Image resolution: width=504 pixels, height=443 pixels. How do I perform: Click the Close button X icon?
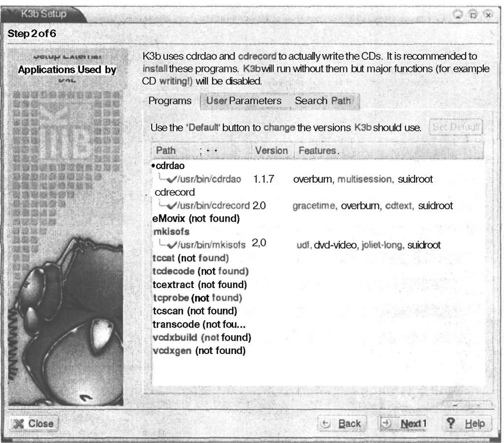click(x=19, y=424)
